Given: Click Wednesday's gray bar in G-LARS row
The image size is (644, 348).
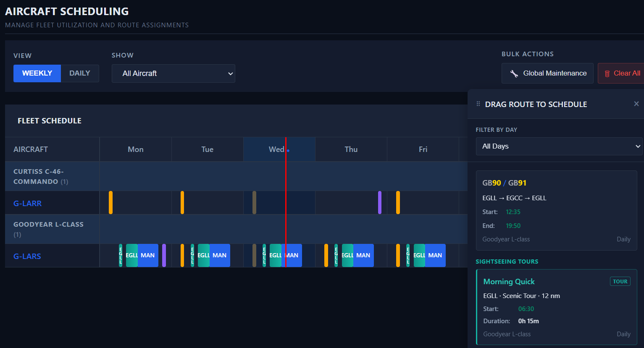Looking at the screenshot, I should point(254,255).
